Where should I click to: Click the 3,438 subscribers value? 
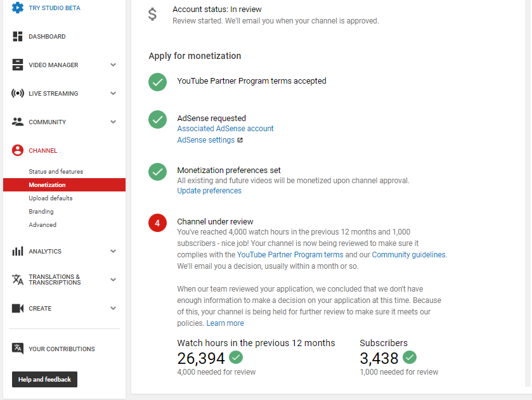(x=379, y=358)
